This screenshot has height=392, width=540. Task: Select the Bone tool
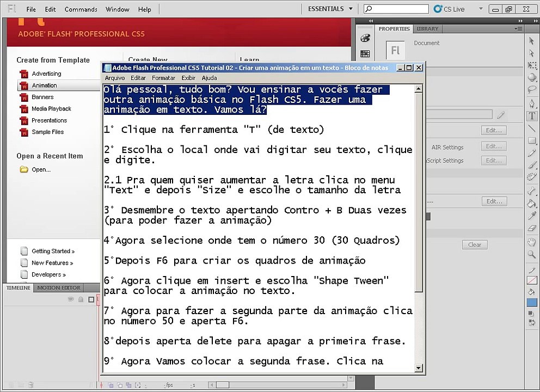tap(532, 191)
